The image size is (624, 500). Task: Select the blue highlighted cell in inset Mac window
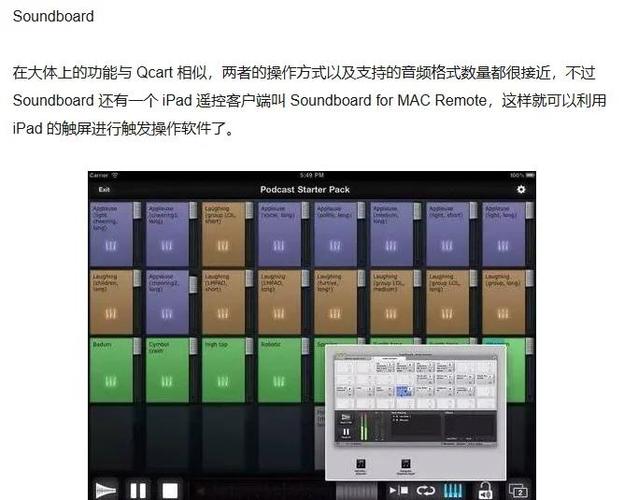point(404,390)
